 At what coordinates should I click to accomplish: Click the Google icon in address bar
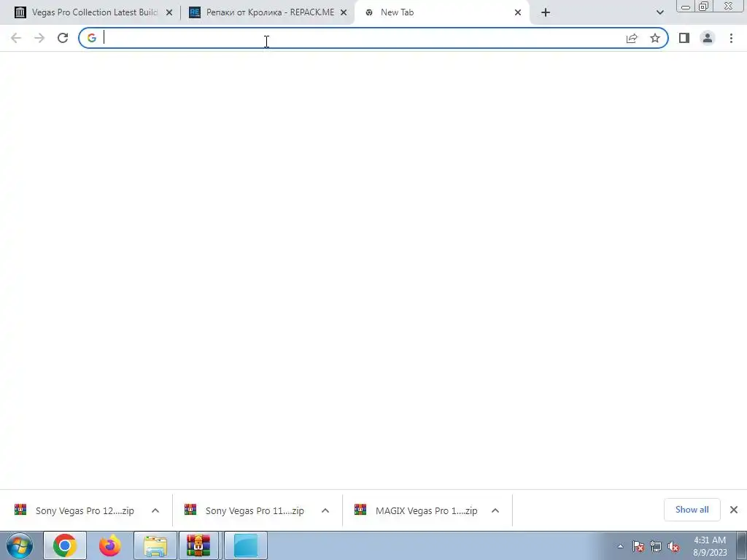coord(91,38)
